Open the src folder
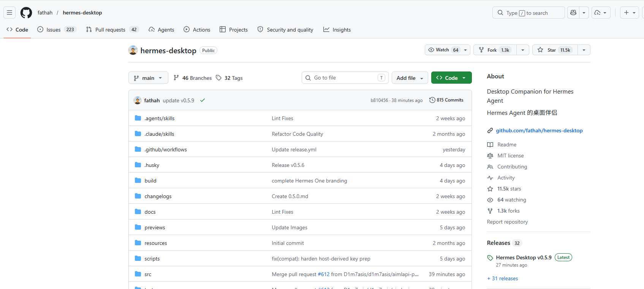644x289 pixels. pyautogui.click(x=148, y=274)
